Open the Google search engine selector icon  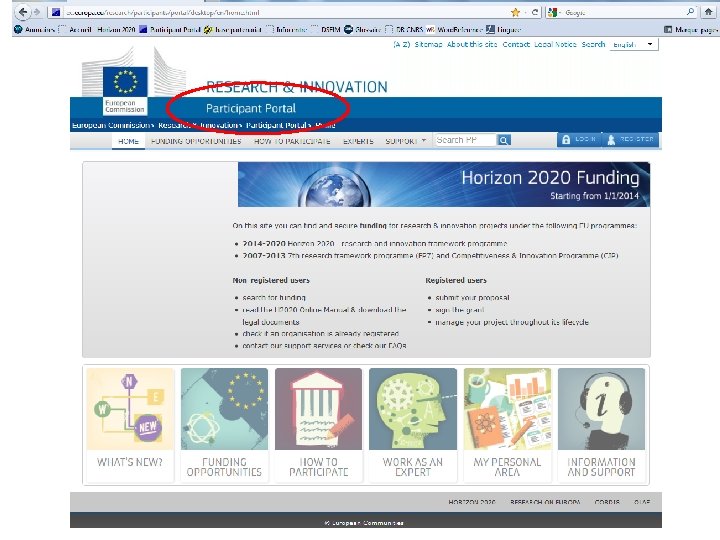pyautogui.click(x=553, y=12)
